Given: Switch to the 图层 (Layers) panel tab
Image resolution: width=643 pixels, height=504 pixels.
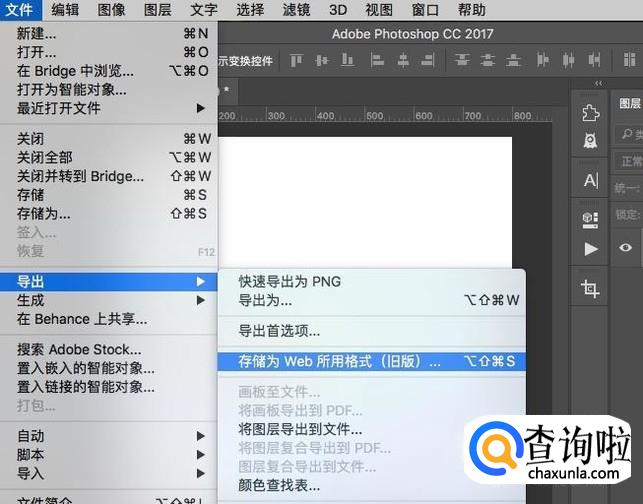Looking at the screenshot, I should [x=630, y=103].
